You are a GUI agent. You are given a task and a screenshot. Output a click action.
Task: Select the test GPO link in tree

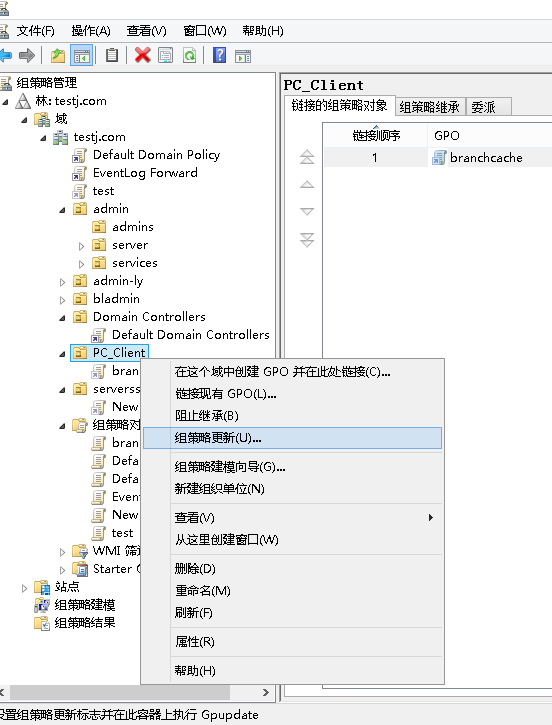coord(103,191)
